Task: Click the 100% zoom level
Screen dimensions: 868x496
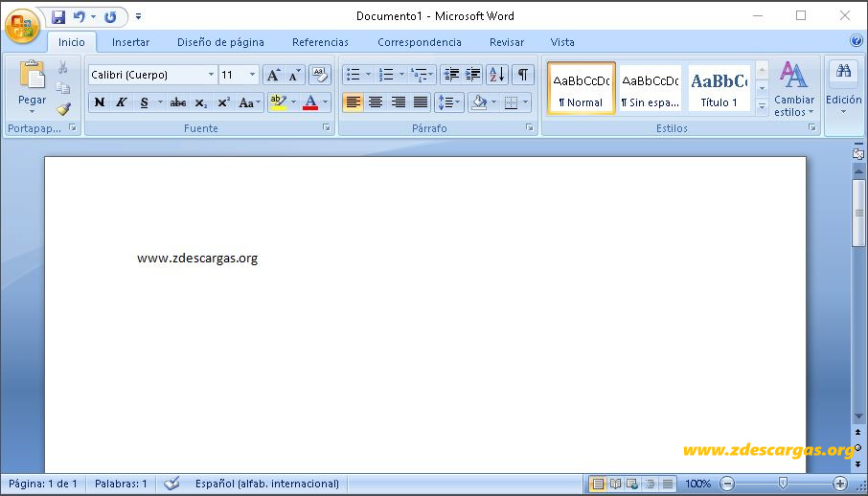Action: click(x=698, y=484)
